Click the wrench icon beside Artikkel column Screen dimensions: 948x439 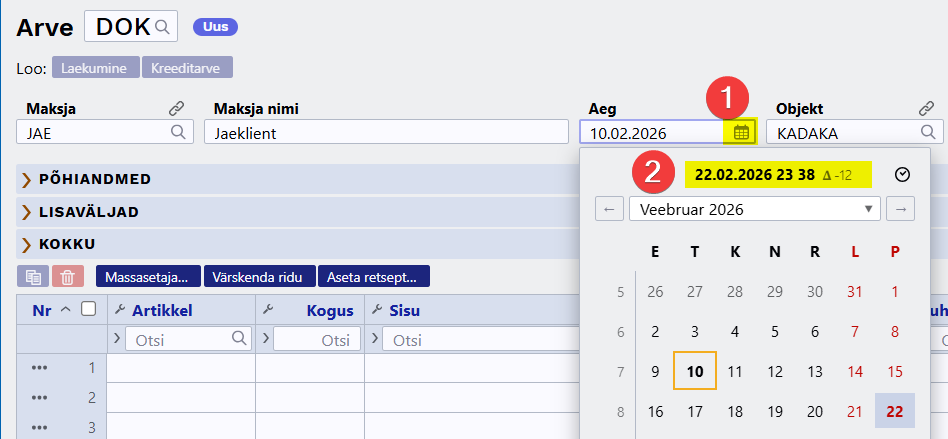point(120,311)
